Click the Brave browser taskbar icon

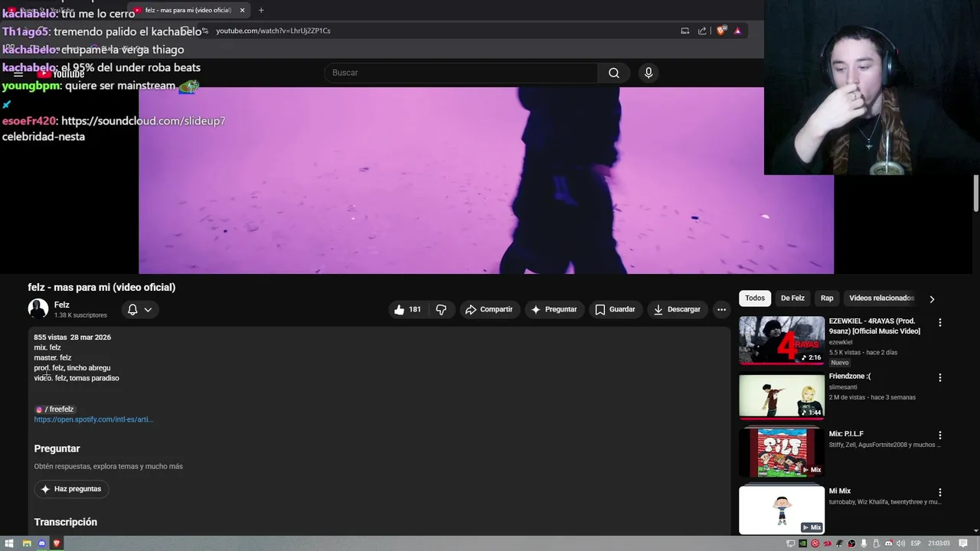click(x=57, y=543)
